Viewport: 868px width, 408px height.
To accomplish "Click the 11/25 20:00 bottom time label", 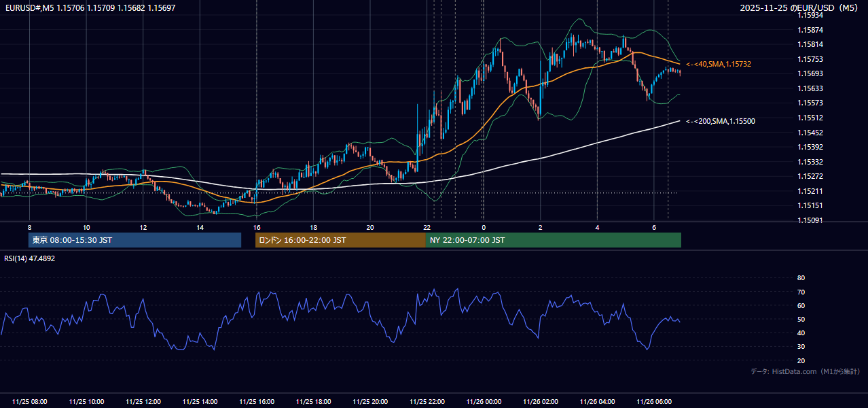I will [x=370, y=402].
